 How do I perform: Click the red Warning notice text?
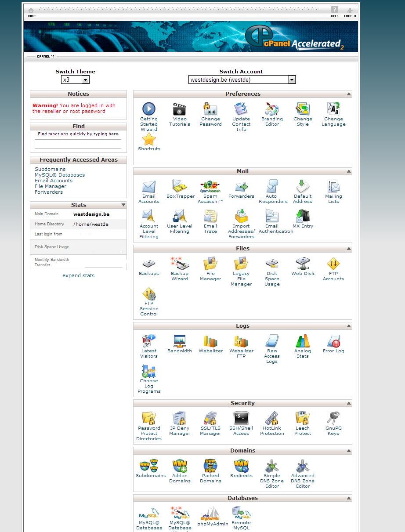(74, 109)
